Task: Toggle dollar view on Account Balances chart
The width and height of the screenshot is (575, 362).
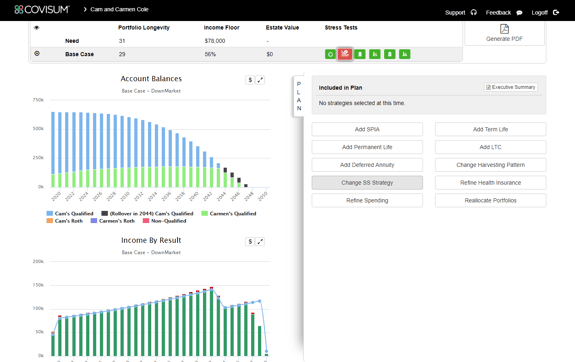Action: pyautogui.click(x=250, y=80)
